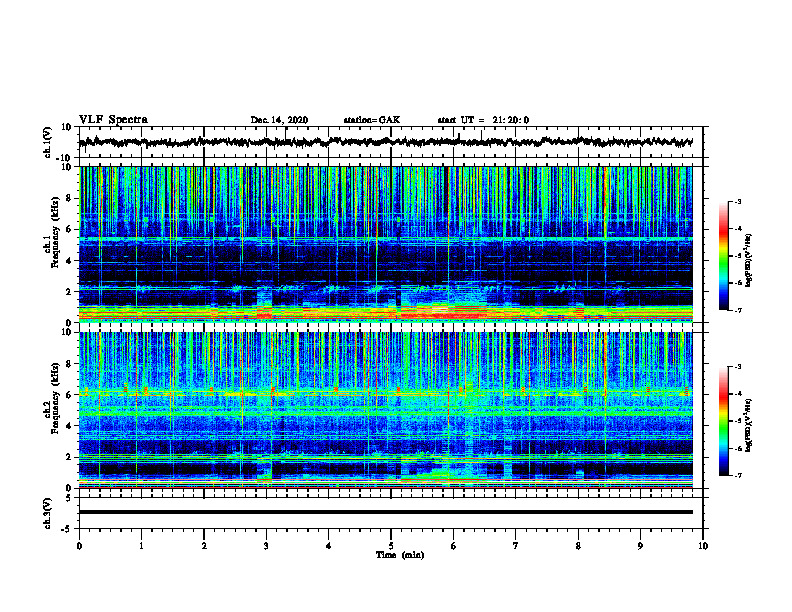This screenshot has width=792, height=612.
Task: Click the 2 tick on Time axis
Action: point(204,546)
